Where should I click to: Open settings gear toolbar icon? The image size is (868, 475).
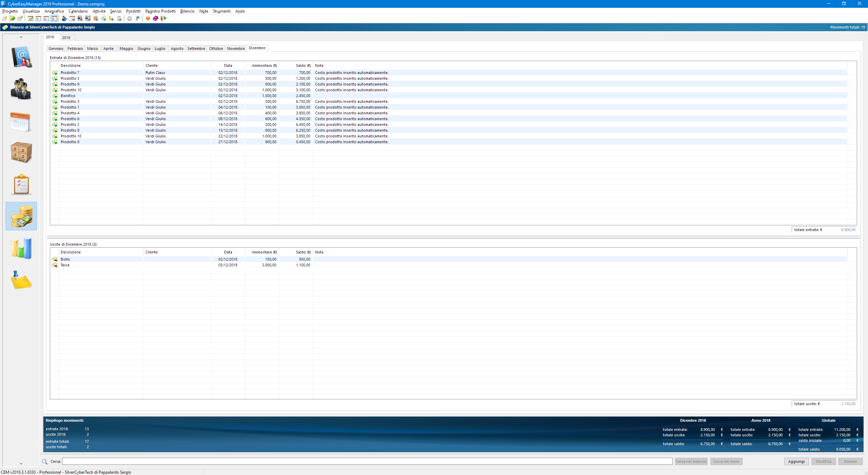[130, 18]
